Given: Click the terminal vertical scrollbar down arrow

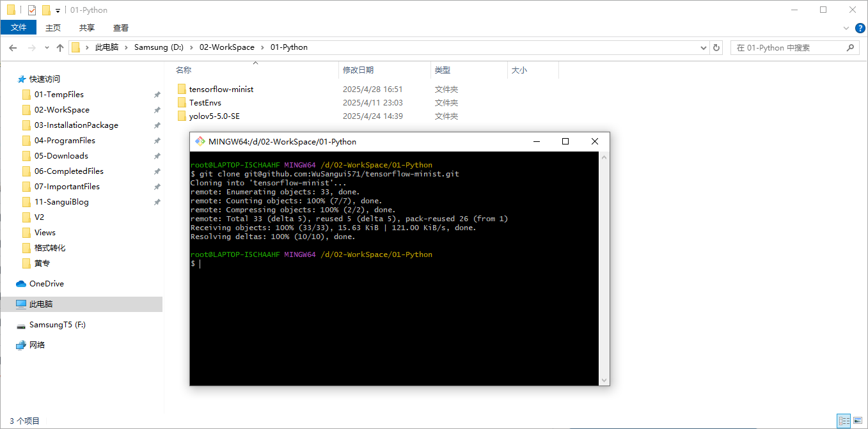Looking at the screenshot, I should (604, 380).
